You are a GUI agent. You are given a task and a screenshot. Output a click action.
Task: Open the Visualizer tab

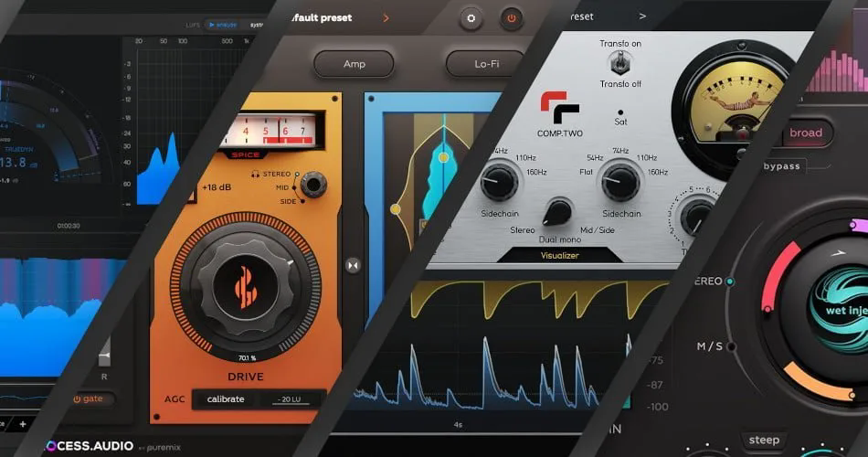click(x=560, y=255)
